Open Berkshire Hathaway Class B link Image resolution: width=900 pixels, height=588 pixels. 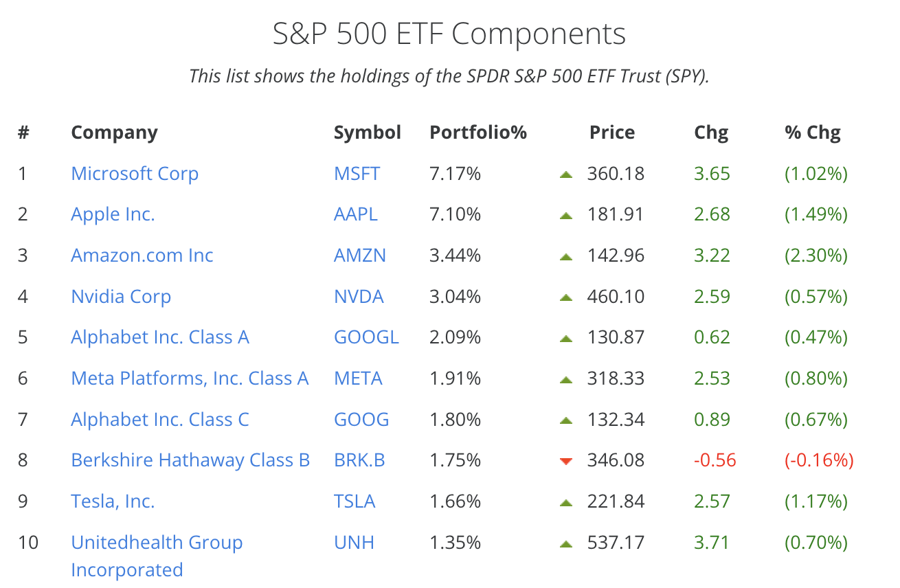(x=190, y=460)
